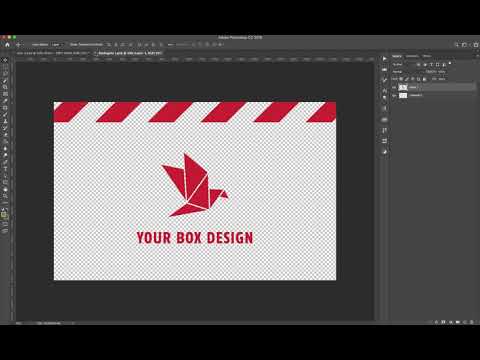This screenshot has height=360, width=480.
Task: Select the active second document tab
Action: coord(130,53)
